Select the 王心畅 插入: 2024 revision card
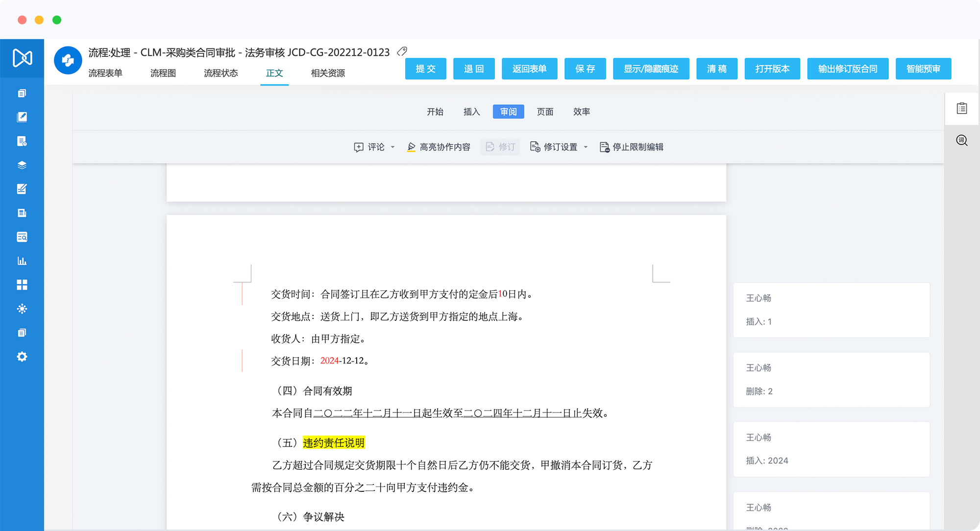The height and width of the screenshot is (531, 980). click(x=831, y=449)
